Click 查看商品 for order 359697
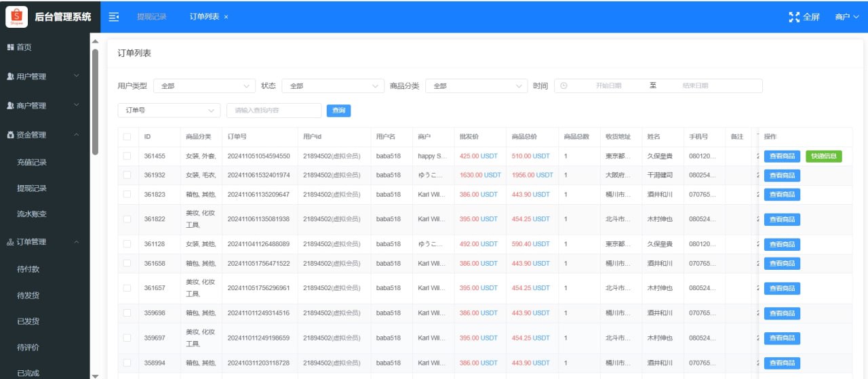The height and width of the screenshot is (379, 868). click(782, 338)
